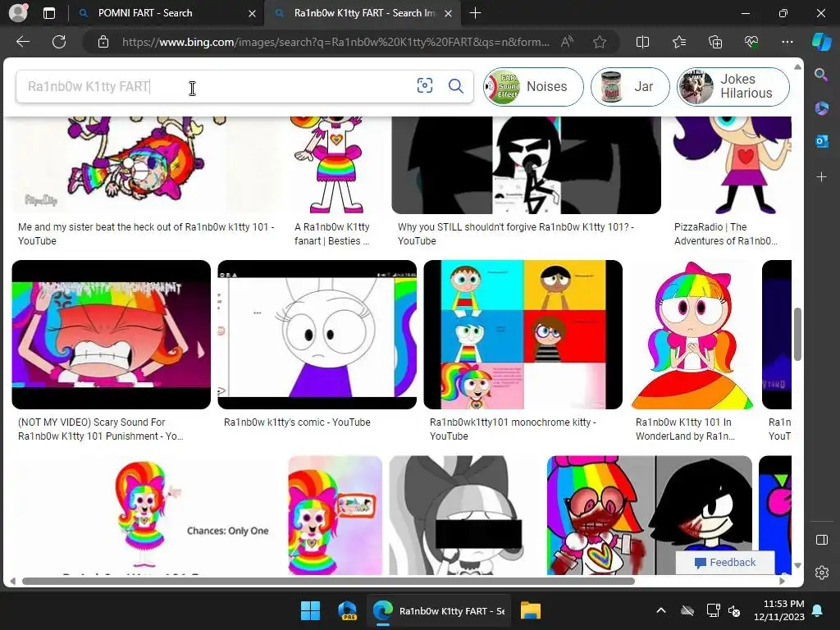
Task: Open Chances: Only One image thumbnail
Action: pyautogui.click(x=146, y=515)
